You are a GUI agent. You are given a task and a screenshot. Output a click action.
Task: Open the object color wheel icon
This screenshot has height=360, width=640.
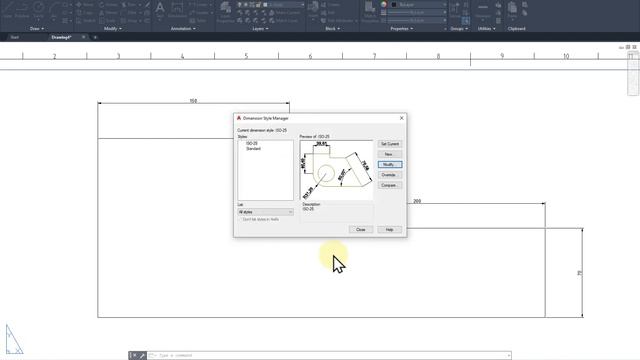coord(384,4)
